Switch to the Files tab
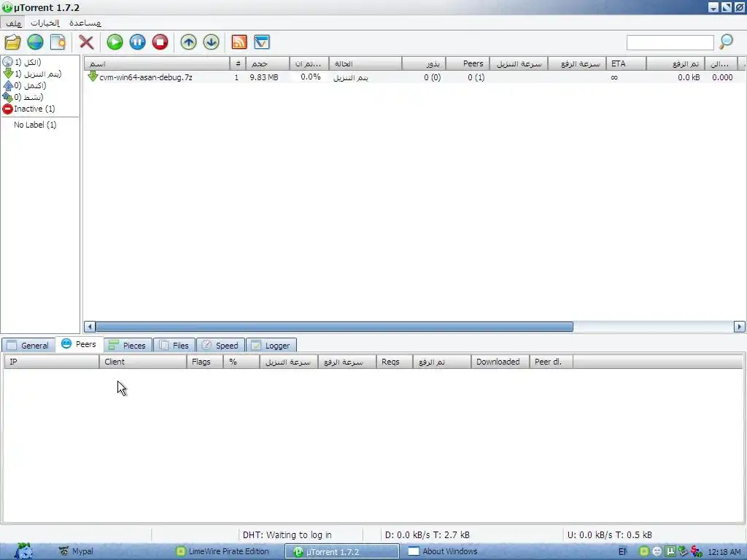The height and width of the screenshot is (560, 747). (174, 345)
